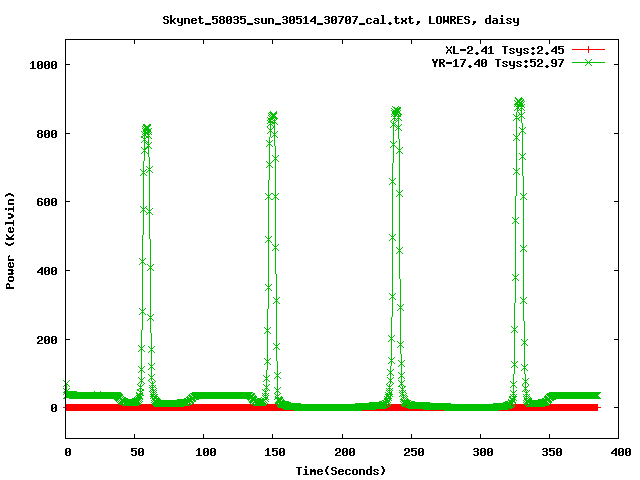Click the top of the first green peak
The height and width of the screenshot is (480, 640).
point(147,129)
